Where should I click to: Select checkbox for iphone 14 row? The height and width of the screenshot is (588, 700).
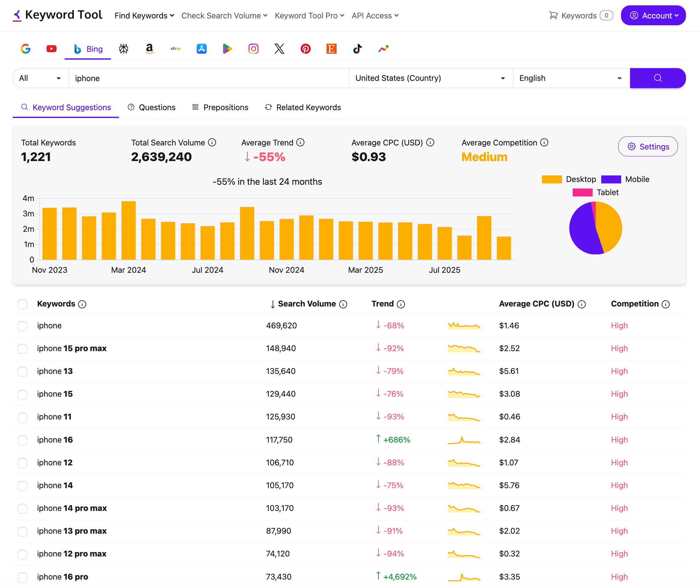(x=22, y=486)
